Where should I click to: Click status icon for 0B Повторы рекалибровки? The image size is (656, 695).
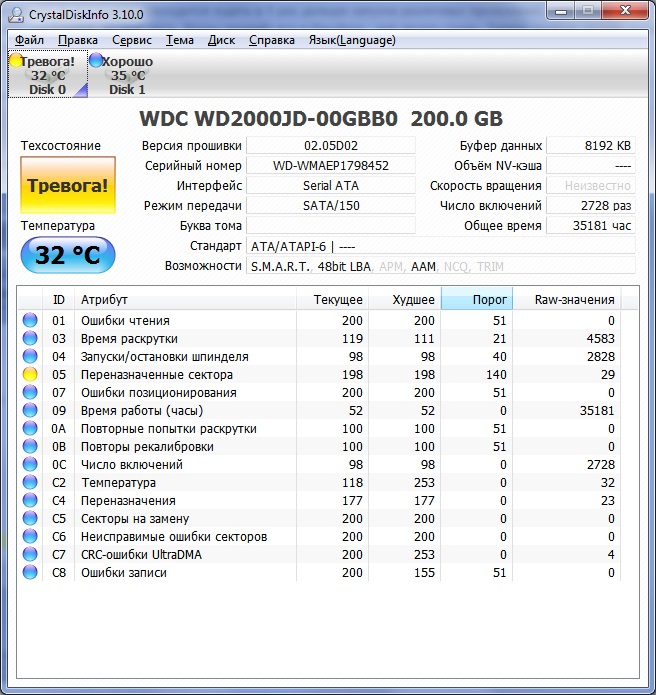[30, 446]
